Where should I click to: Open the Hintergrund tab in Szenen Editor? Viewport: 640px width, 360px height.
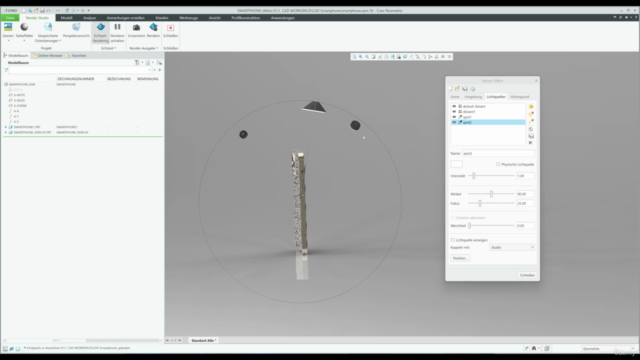pos(520,97)
